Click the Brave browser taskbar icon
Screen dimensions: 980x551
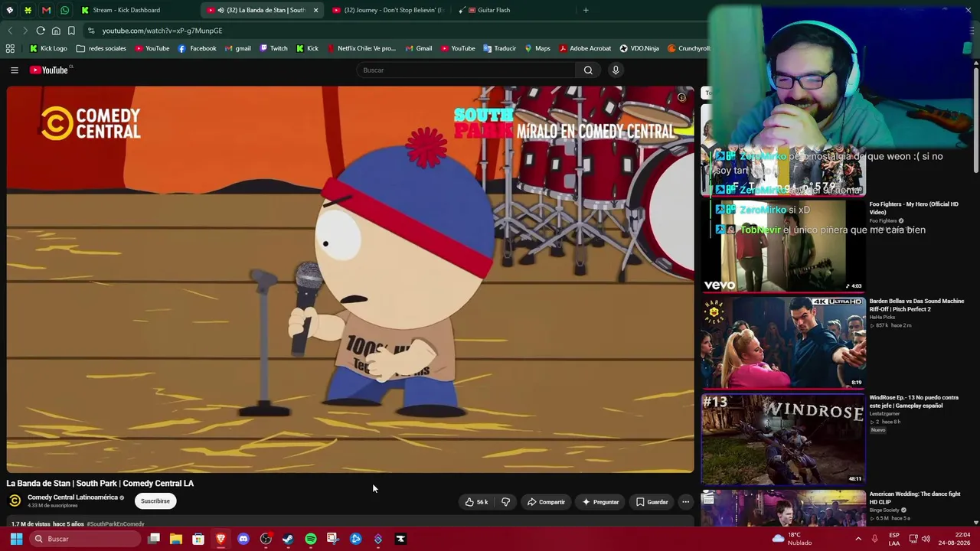click(220, 539)
